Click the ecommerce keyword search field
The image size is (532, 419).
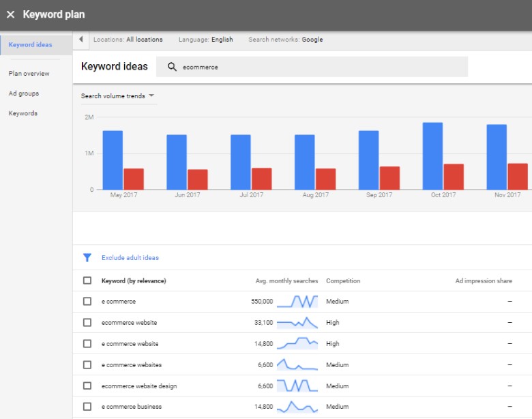[312, 67]
